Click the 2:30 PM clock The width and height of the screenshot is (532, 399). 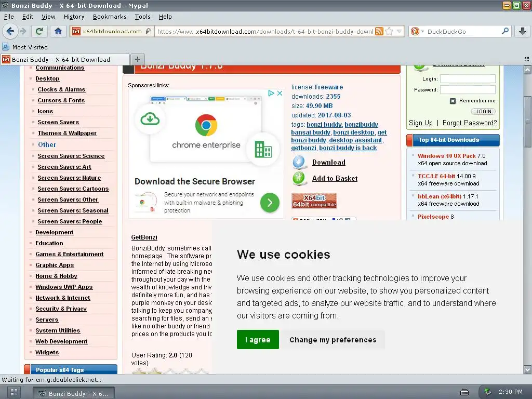511,392
